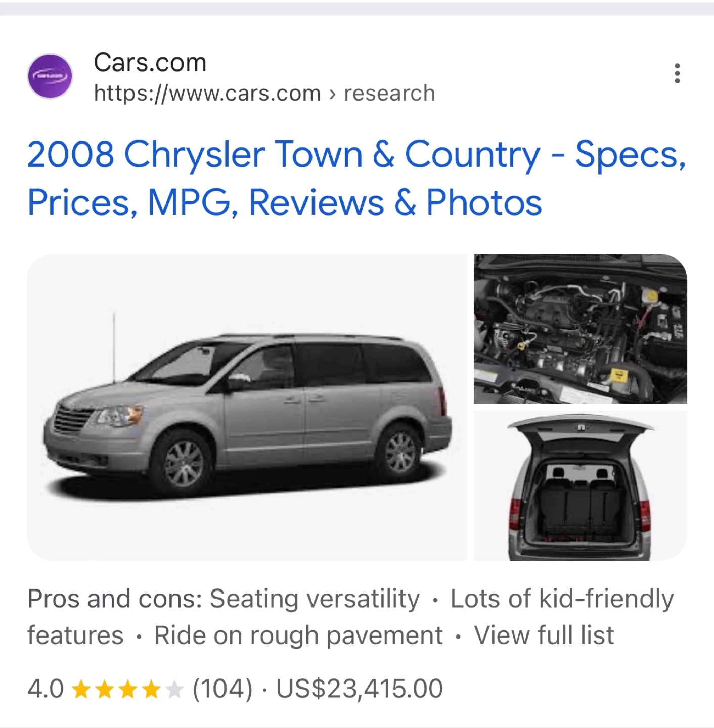
Task: Click the first gold rating star
Action: click(81, 689)
